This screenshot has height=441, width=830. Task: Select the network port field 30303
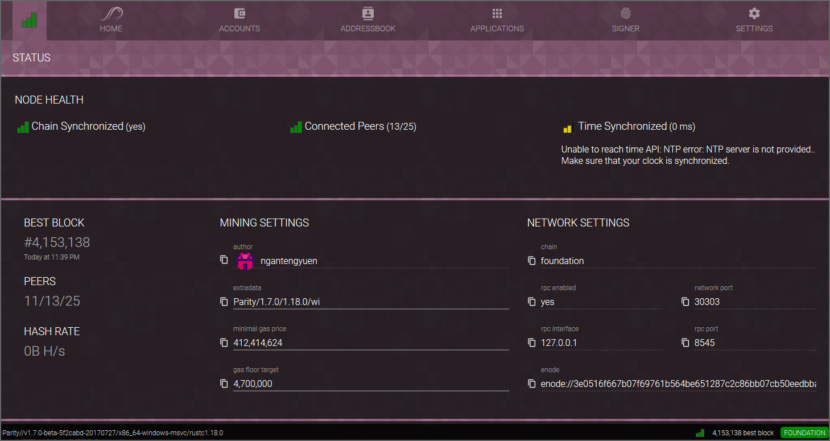click(x=755, y=302)
